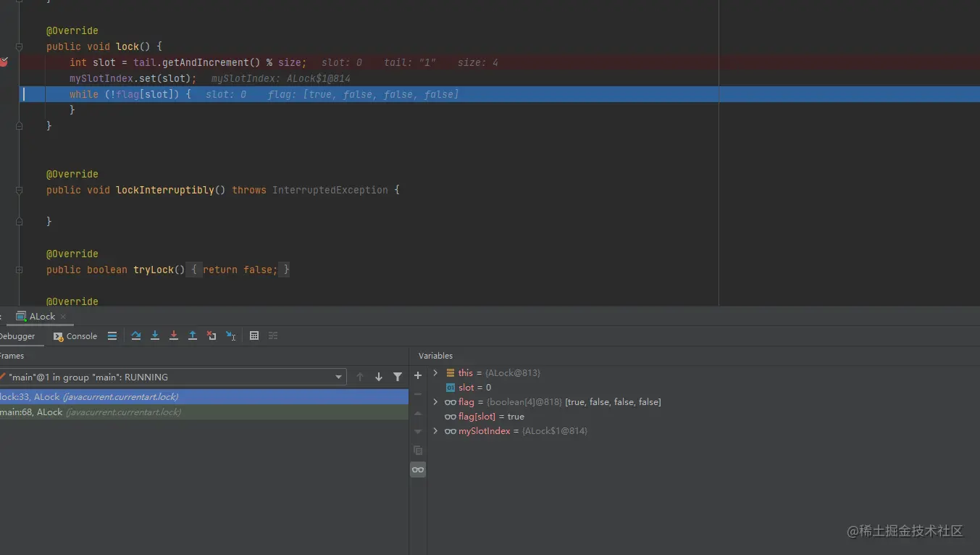Switch to the Debugger tab

[17, 336]
